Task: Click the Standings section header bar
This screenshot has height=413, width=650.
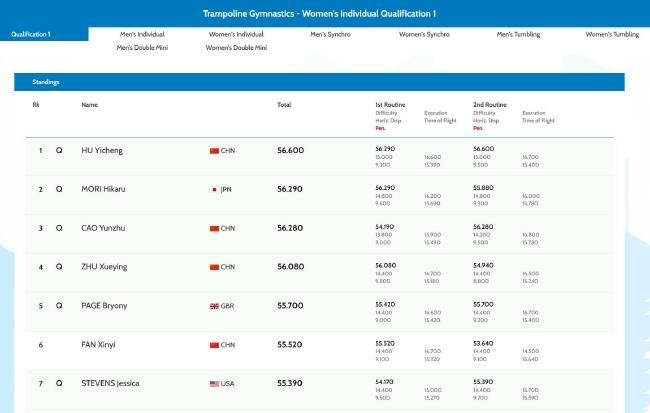Action: (x=319, y=82)
